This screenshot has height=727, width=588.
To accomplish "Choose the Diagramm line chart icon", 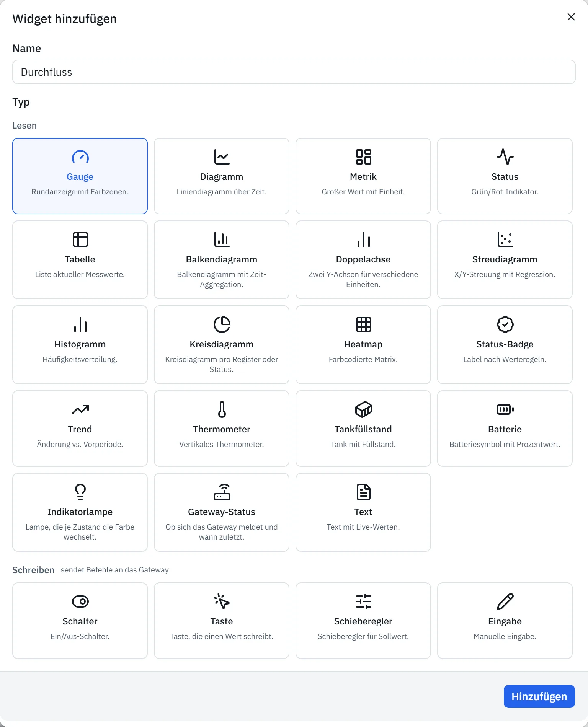I will 222,157.
